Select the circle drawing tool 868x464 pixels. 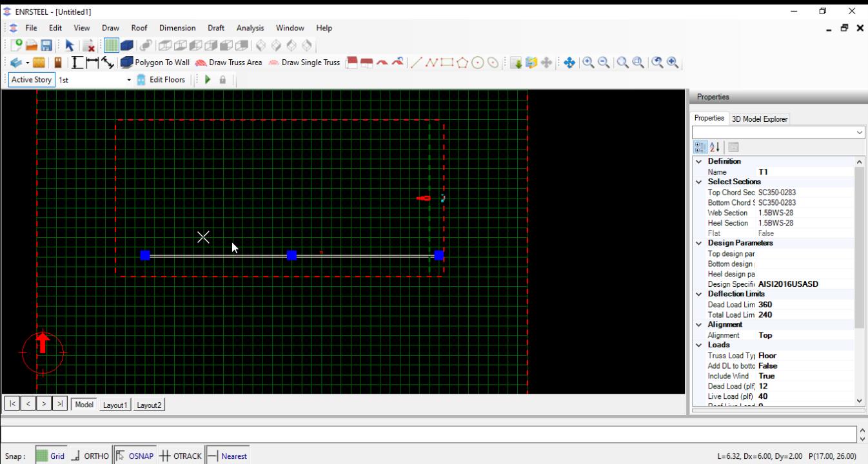tap(478, 63)
